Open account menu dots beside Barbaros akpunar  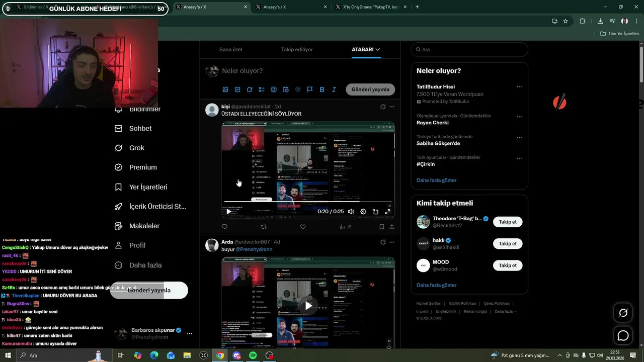click(x=190, y=333)
